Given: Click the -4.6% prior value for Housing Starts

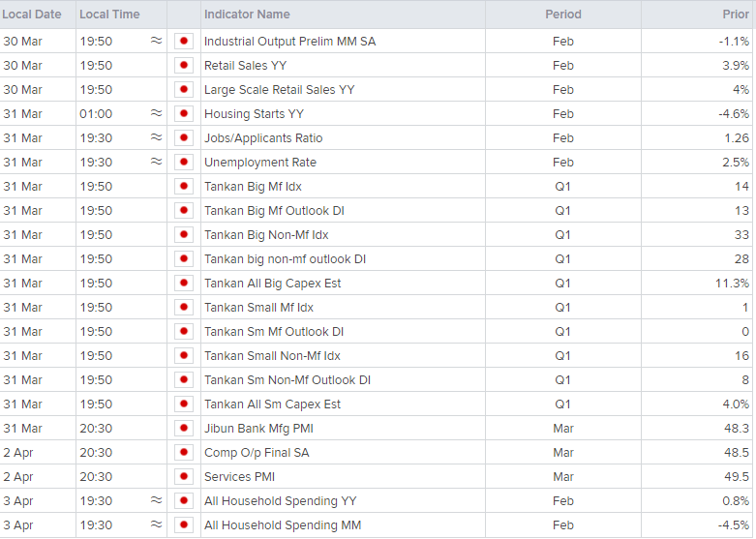Looking at the screenshot, I should click(x=734, y=114).
